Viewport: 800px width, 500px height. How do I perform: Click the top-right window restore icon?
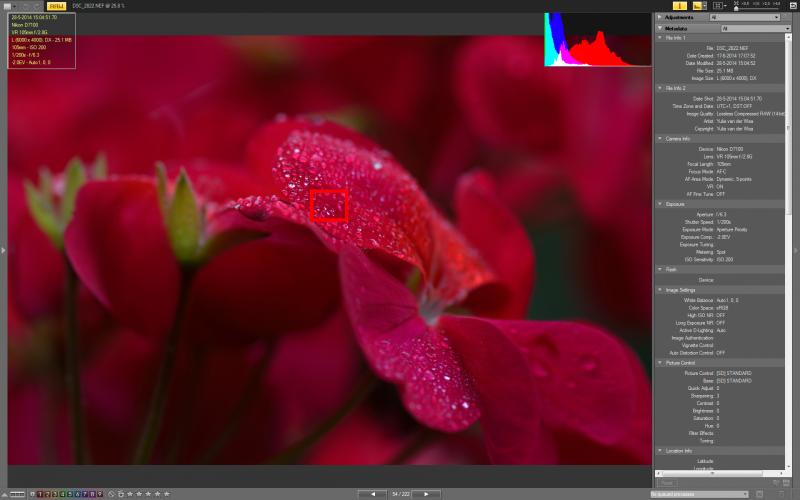point(793,6)
